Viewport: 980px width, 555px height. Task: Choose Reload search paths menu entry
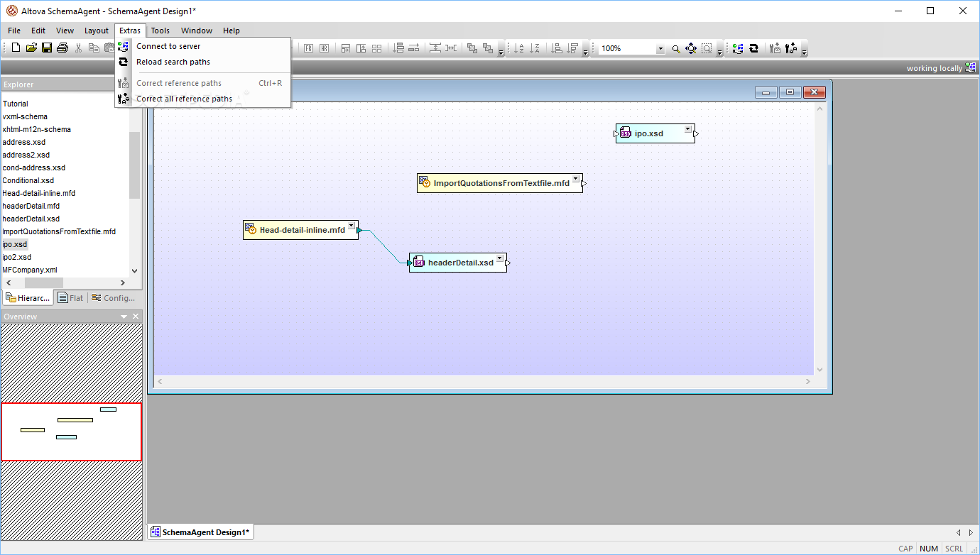point(203,62)
